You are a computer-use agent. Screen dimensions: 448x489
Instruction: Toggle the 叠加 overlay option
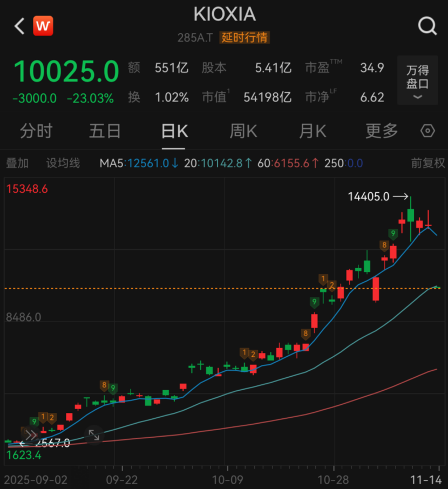[17, 162]
